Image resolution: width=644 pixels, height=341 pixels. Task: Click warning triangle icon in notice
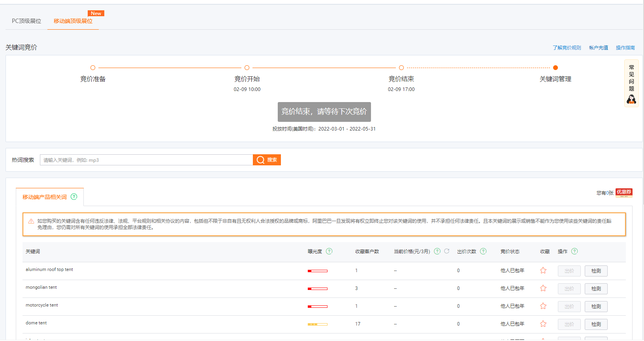pos(31,221)
